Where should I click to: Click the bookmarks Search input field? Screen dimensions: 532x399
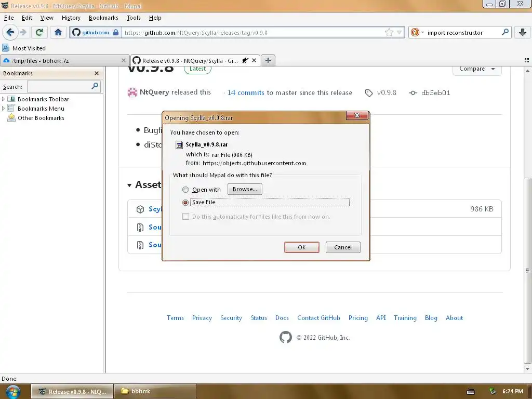pos(59,87)
